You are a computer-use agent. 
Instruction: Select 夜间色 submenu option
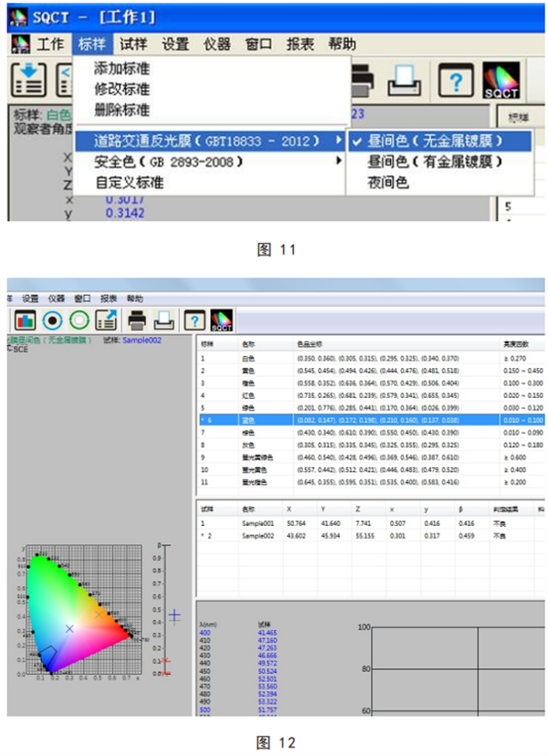point(389,182)
